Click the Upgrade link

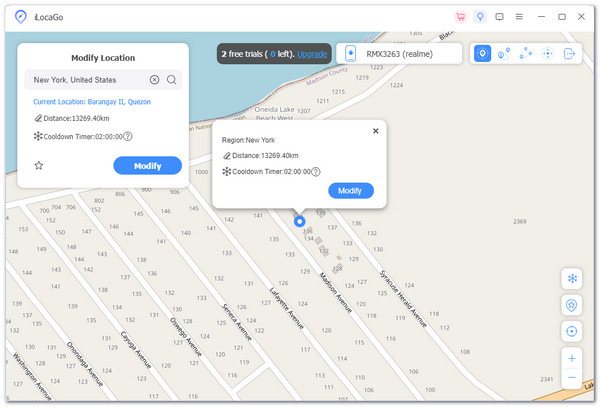[312, 54]
